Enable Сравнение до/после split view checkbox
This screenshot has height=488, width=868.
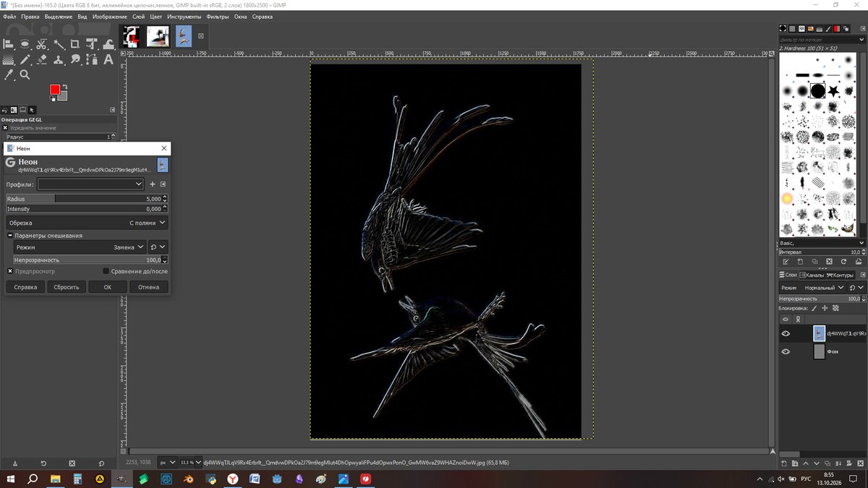(106, 271)
